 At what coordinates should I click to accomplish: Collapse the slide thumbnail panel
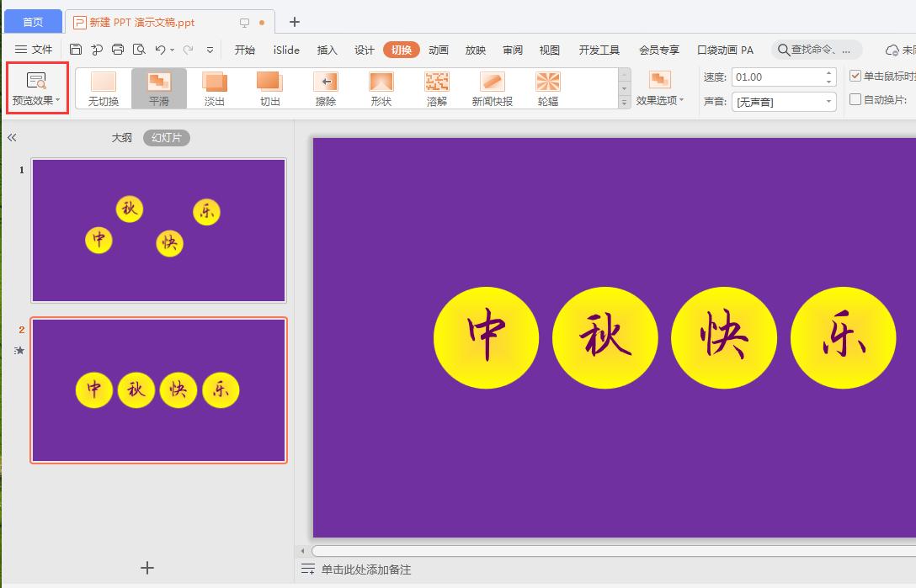click(x=12, y=137)
